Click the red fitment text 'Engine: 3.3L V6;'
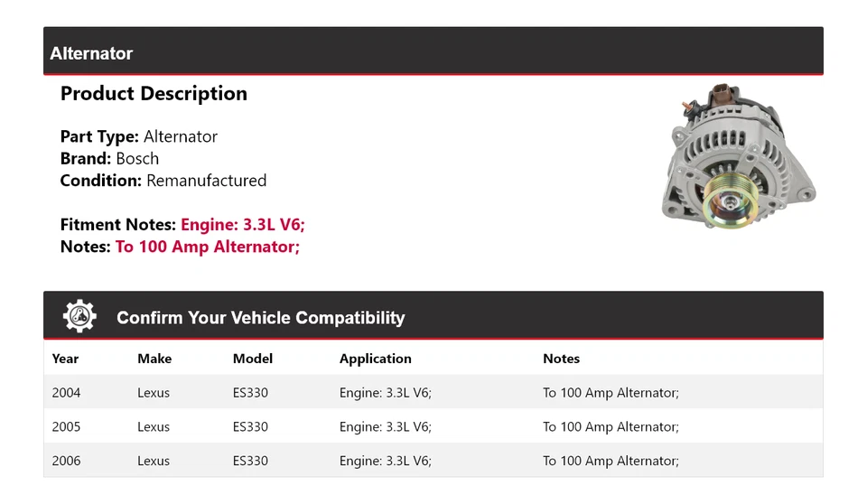This screenshot has width=867, height=504. click(248, 225)
